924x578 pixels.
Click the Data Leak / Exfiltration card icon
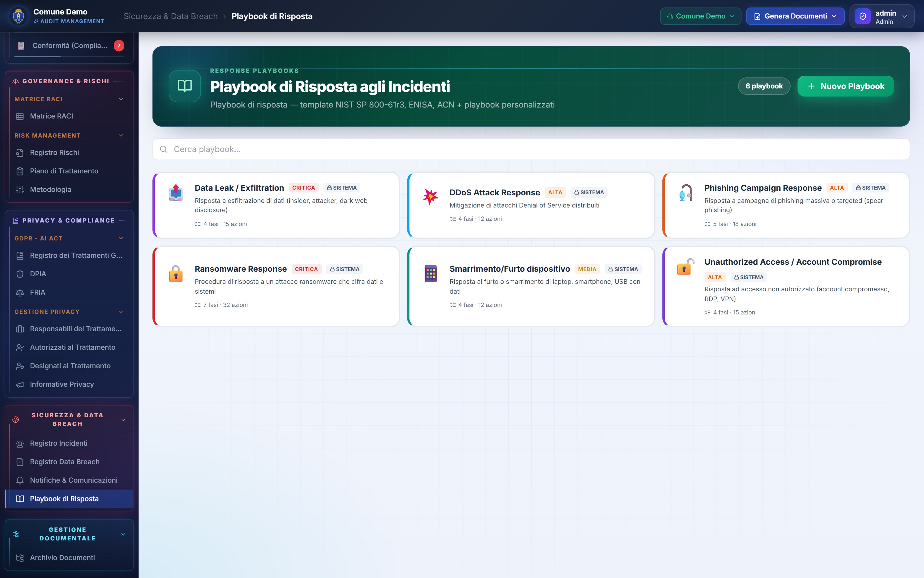point(176,192)
